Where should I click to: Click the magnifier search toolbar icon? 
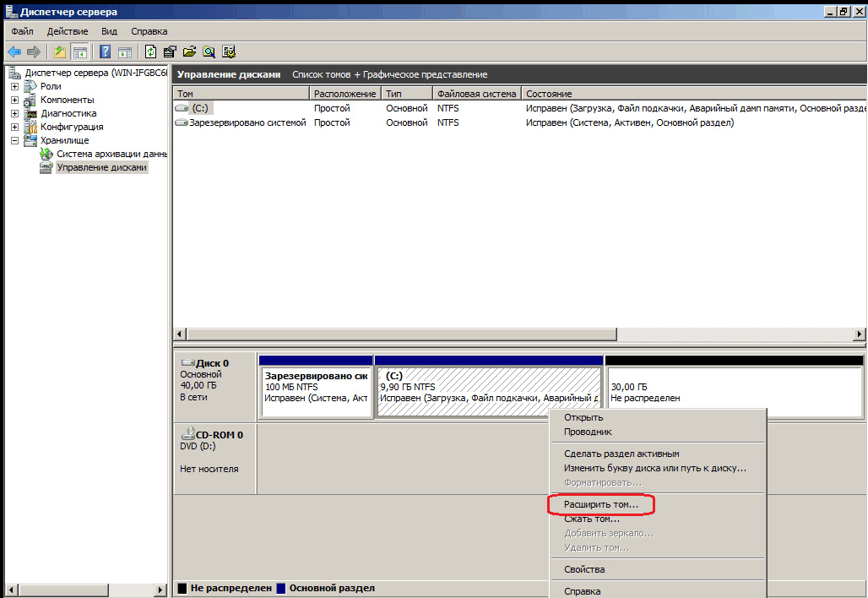(x=209, y=52)
